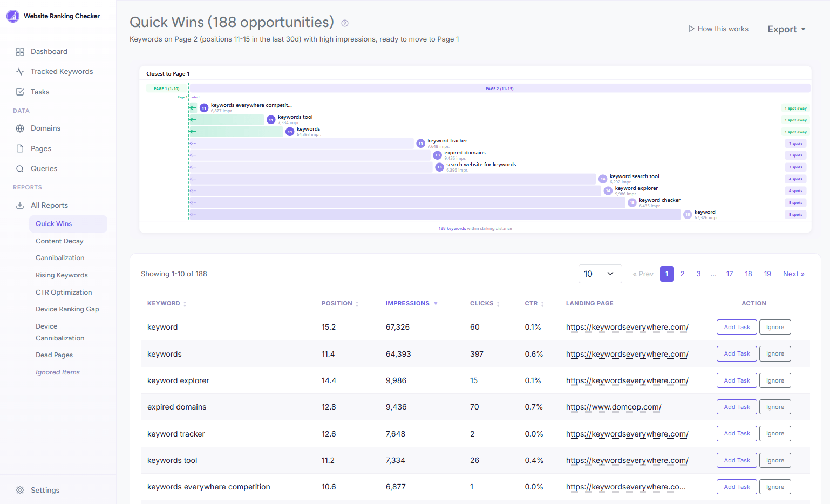Viewport: 830px width, 504px height.
Task: Go to pagination page 19
Action: (767, 274)
